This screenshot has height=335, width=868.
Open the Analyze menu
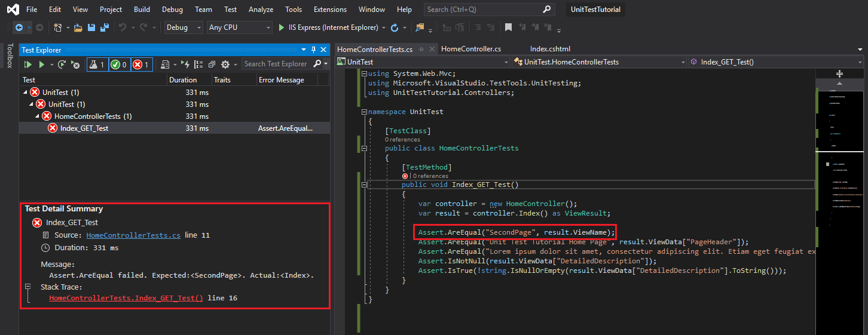261,10
